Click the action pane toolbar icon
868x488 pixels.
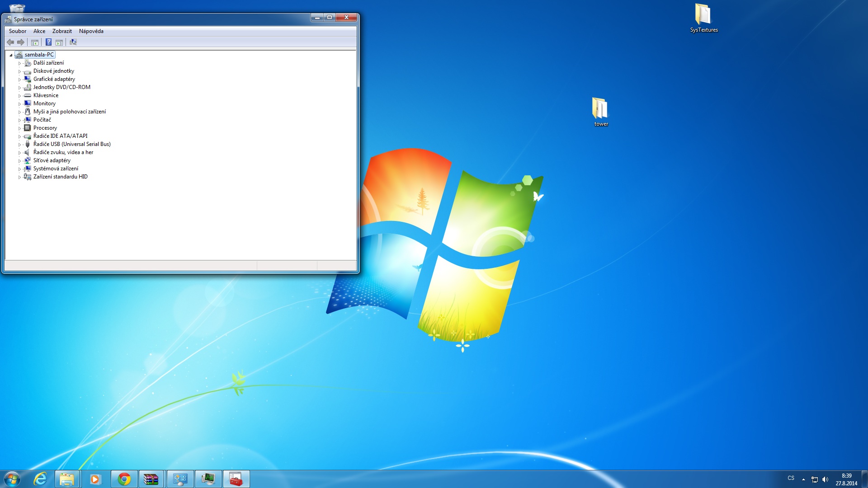[59, 42]
